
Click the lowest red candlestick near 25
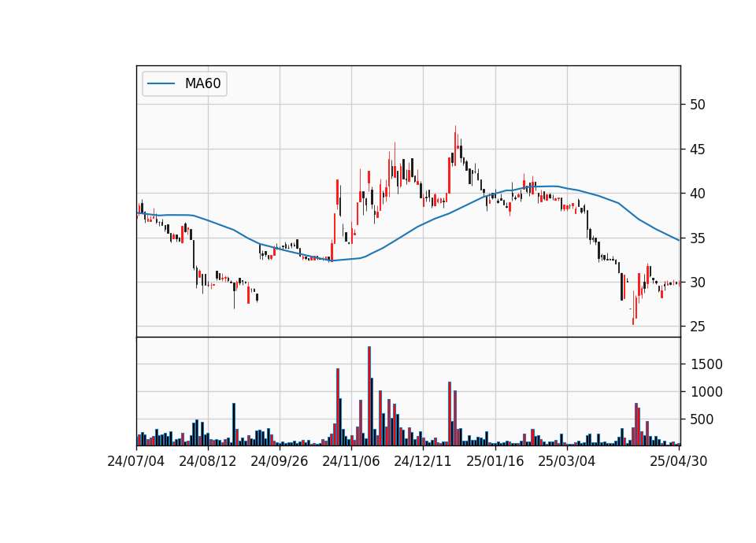[633, 308]
